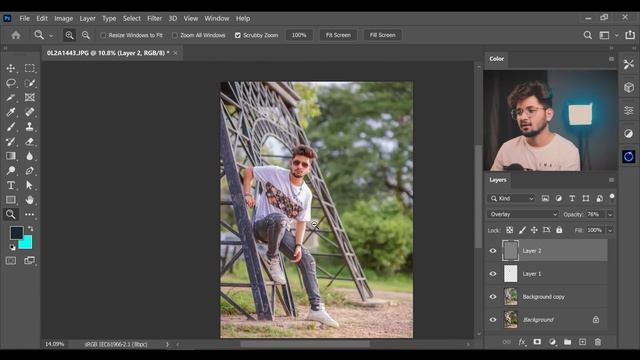Select the Clone Stamp tool
Viewport: 640px width, 360px height.
pos(29,127)
